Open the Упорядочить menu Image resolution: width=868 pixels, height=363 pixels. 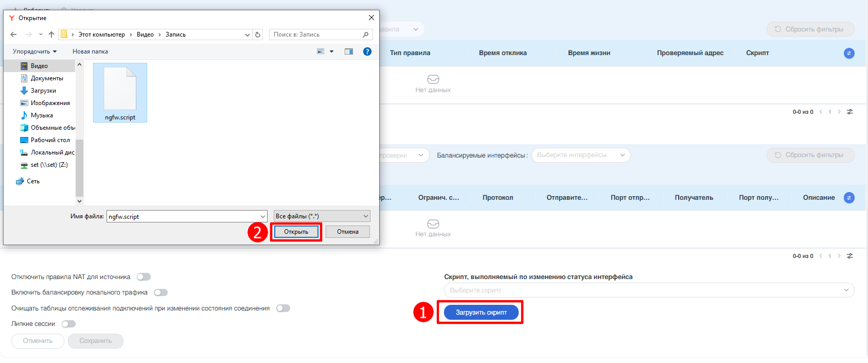pos(34,51)
